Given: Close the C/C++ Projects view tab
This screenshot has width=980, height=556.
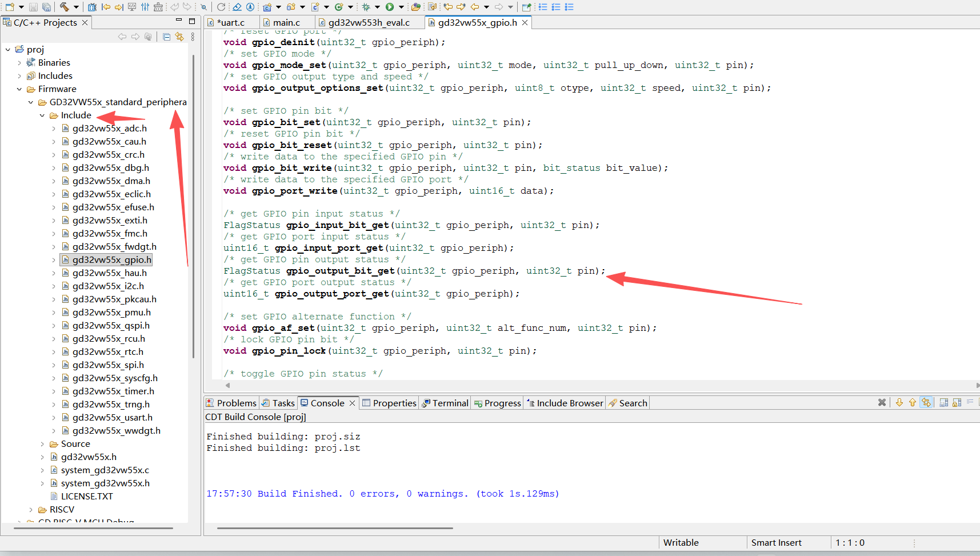Looking at the screenshot, I should click(x=85, y=22).
